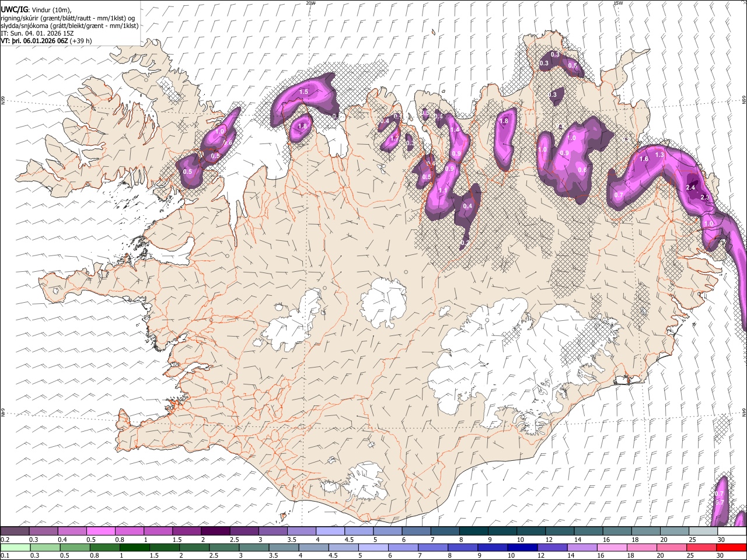This screenshot has width=747, height=560.
Task: Click the bright red lower-row swatch after 30
Action: (731, 547)
